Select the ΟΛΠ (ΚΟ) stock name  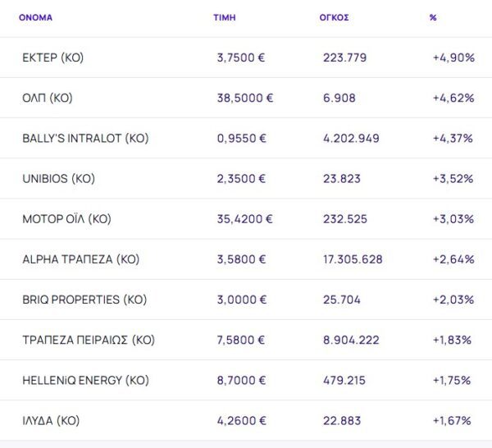(48, 98)
